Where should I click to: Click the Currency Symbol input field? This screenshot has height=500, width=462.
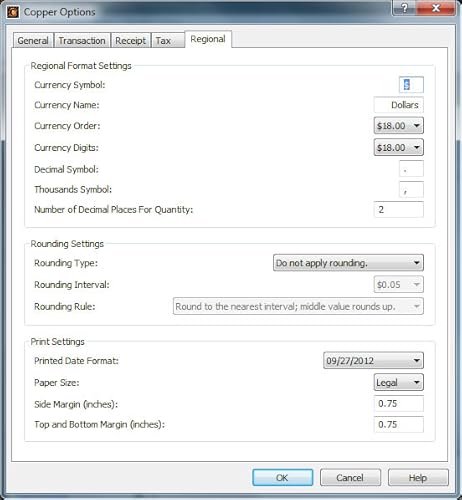411,85
